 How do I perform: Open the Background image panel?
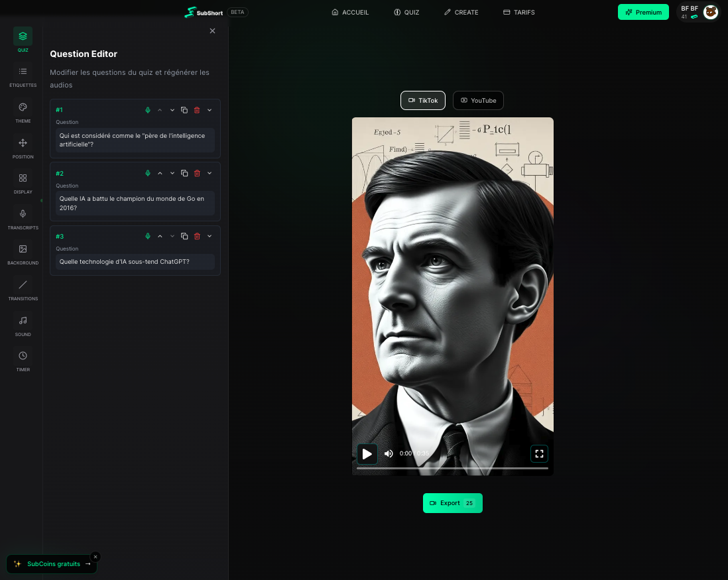pyautogui.click(x=23, y=253)
